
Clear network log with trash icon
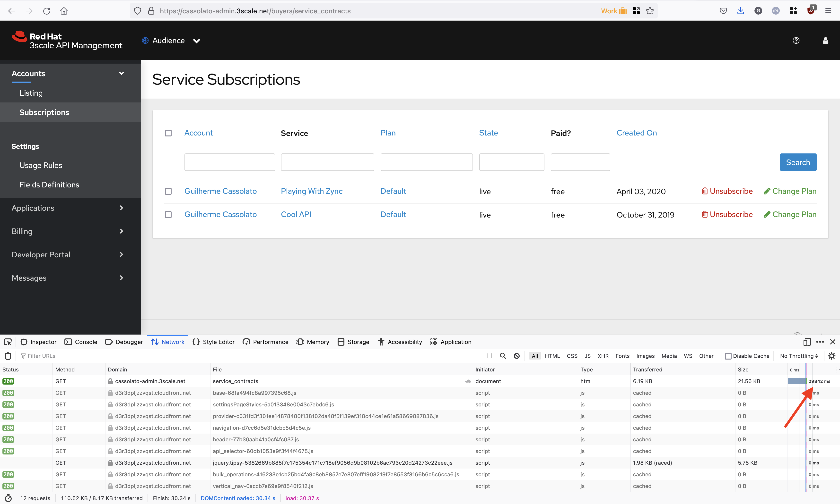[8, 356]
